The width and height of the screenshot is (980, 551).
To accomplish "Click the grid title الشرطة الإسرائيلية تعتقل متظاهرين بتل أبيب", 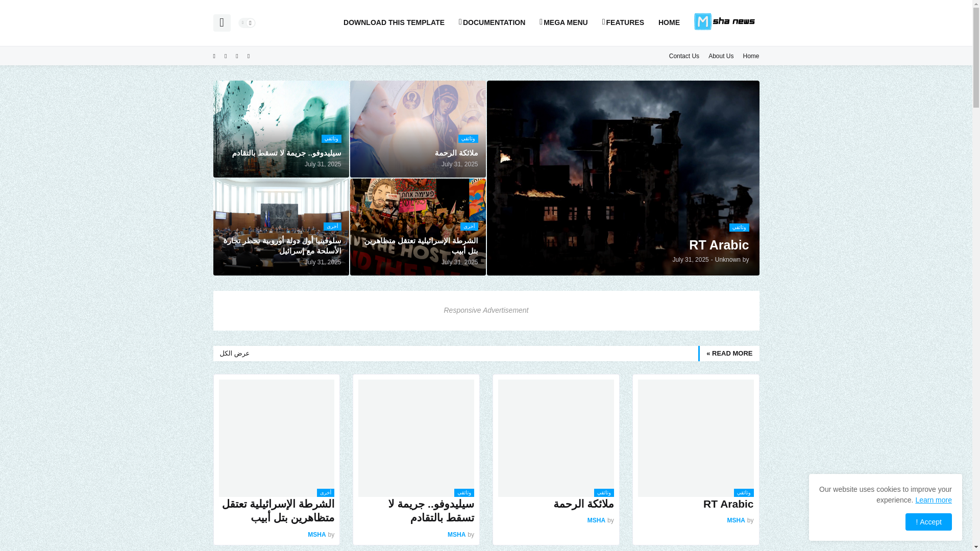I will click(x=278, y=511).
